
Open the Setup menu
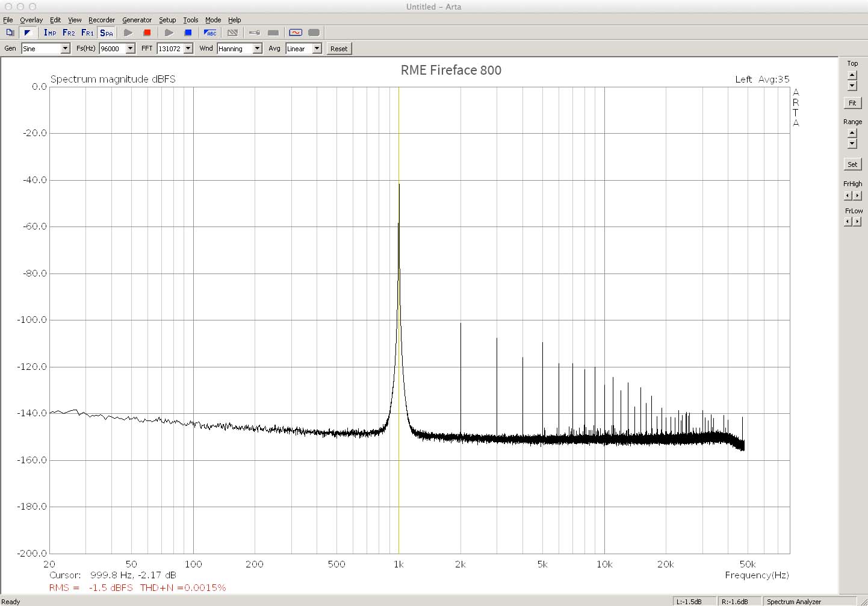pos(167,20)
